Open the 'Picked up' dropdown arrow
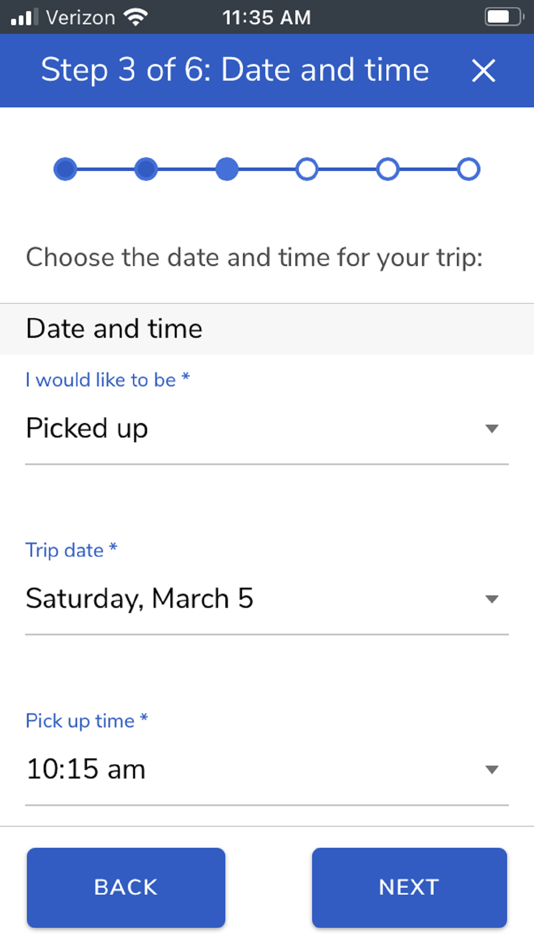Screen dimensions: 534x950 click(x=492, y=429)
